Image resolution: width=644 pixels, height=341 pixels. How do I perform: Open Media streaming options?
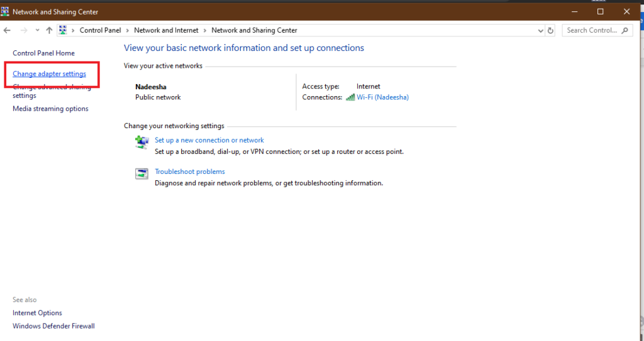click(50, 109)
